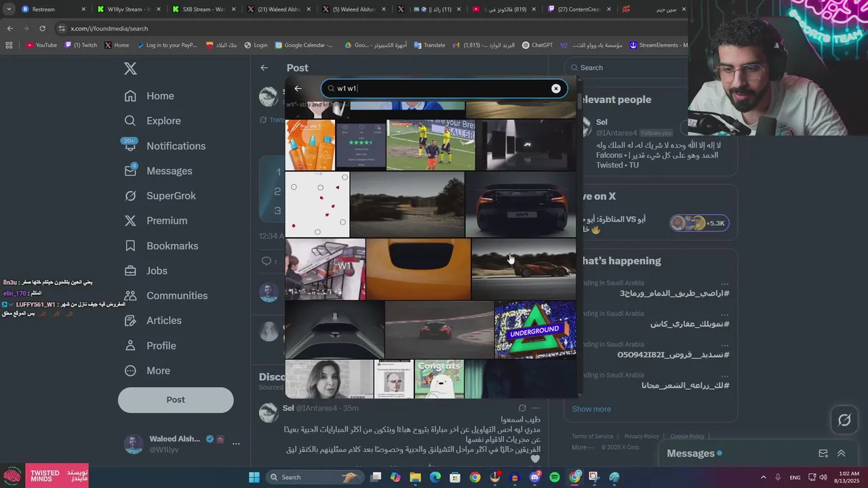Select the soccer players GIF thumbnail
The width and height of the screenshot is (868, 488).
[x=431, y=144]
